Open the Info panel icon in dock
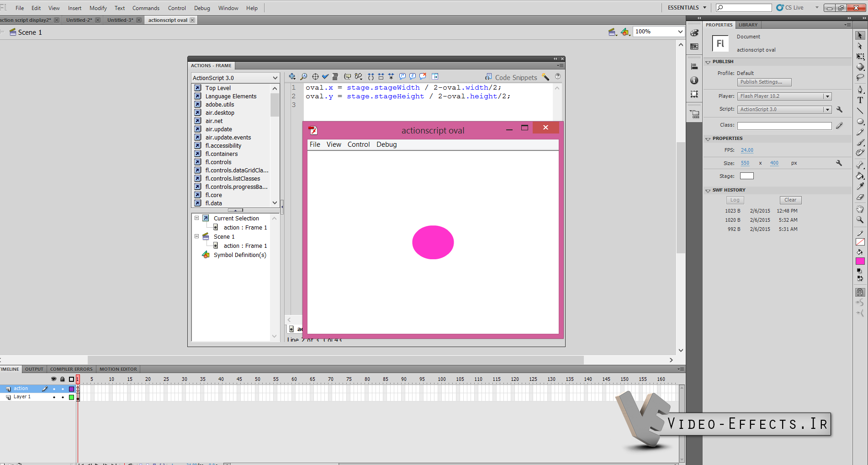The height and width of the screenshot is (465, 868). 694,80
